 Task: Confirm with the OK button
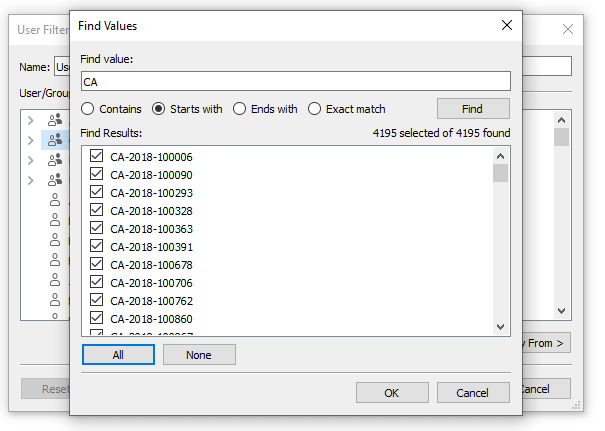[x=392, y=393]
